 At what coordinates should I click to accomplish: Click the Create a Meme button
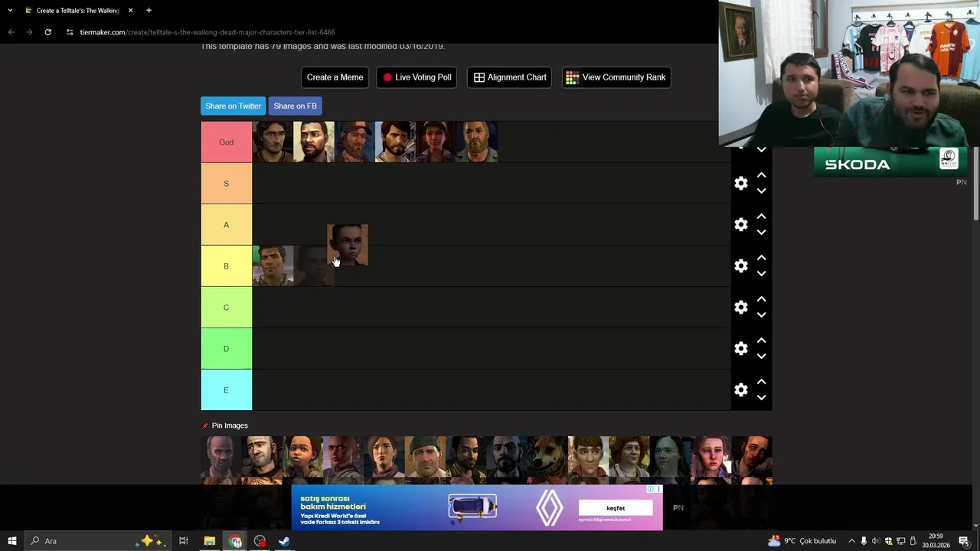click(335, 77)
